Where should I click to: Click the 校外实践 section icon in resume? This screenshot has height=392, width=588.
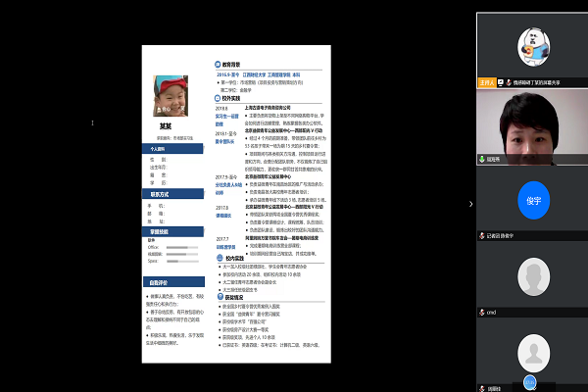(x=218, y=98)
